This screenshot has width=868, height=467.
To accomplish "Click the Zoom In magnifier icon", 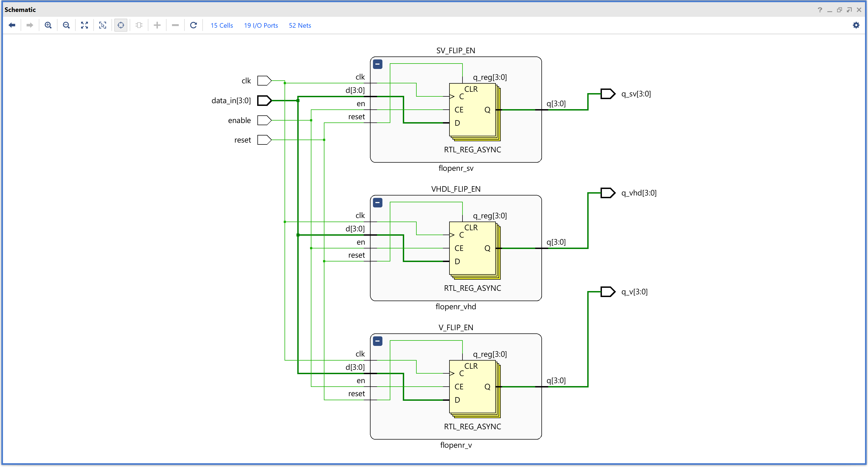I will point(48,25).
